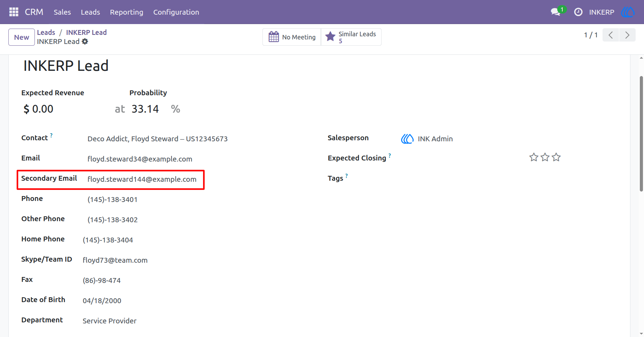View the 5 Similar Leads

pyautogui.click(x=351, y=37)
